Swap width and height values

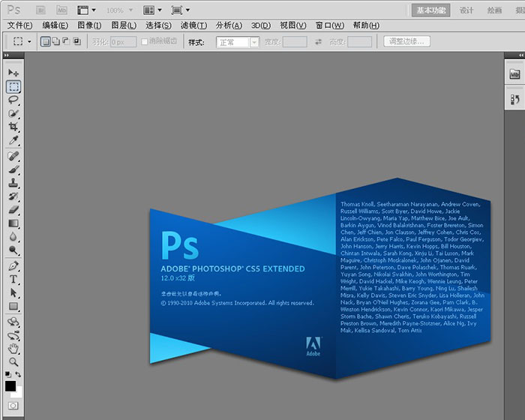[318, 42]
